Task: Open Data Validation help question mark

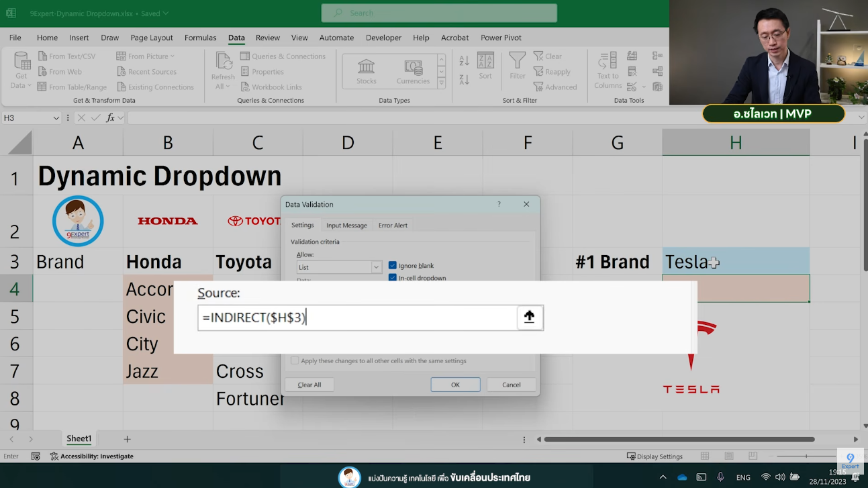Action: tap(499, 204)
